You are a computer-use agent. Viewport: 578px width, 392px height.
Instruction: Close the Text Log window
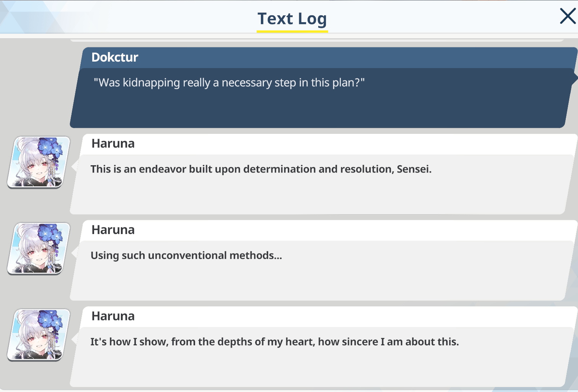pos(568,16)
